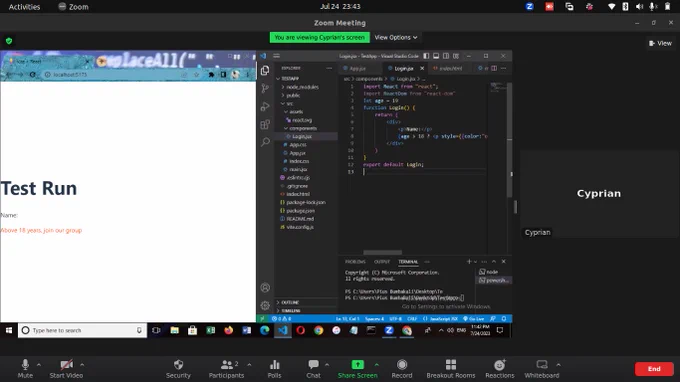Viewport: 680px width, 382px height.
Task: Click Zoom Security icon
Action: 178,369
